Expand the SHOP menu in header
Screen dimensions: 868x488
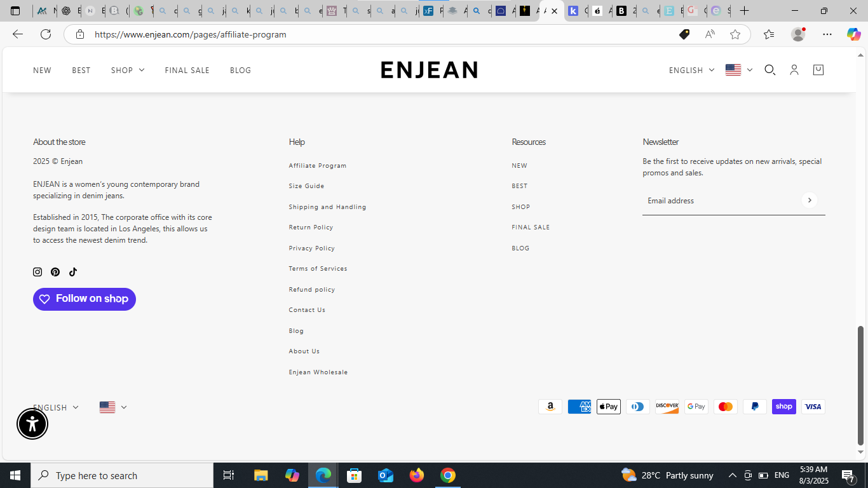pyautogui.click(x=128, y=70)
